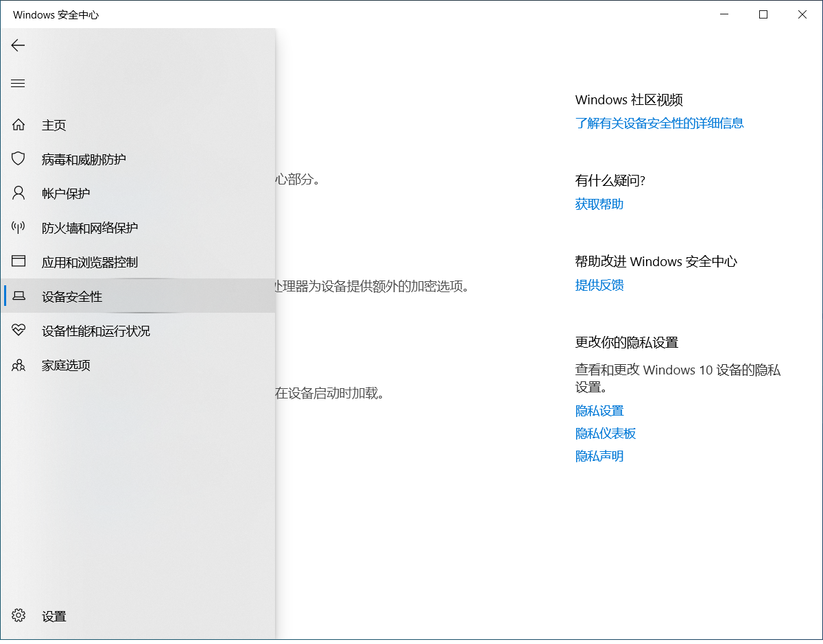The height and width of the screenshot is (644, 823).
Task: Click the heart icon for device health
Action: pyautogui.click(x=19, y=331)
